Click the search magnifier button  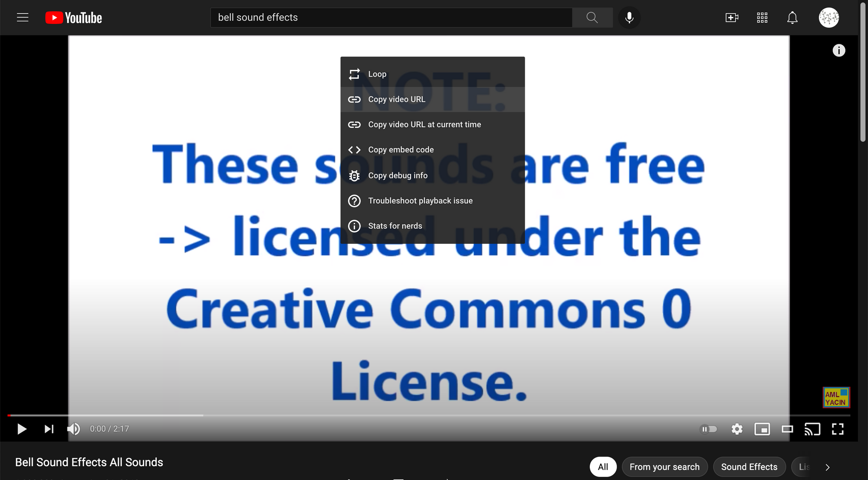[x=592, y=17]
